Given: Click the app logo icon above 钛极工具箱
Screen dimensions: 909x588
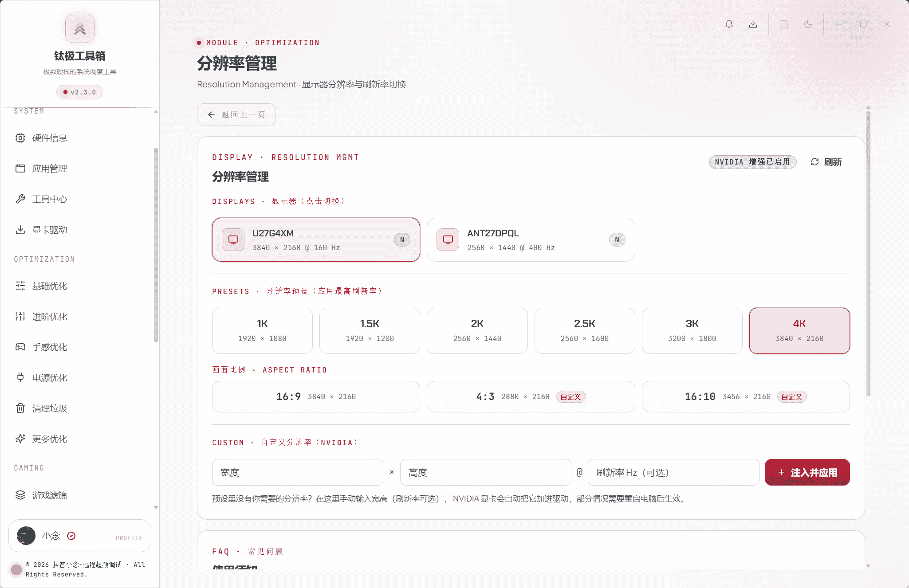Looking at the screenshot, I should click(x=80, y=28).
